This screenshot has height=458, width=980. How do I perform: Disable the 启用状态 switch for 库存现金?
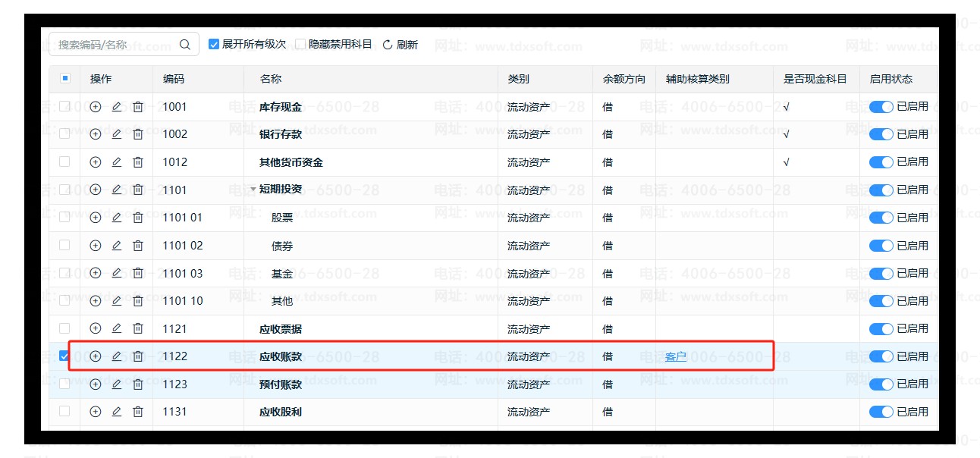(881, 107)
